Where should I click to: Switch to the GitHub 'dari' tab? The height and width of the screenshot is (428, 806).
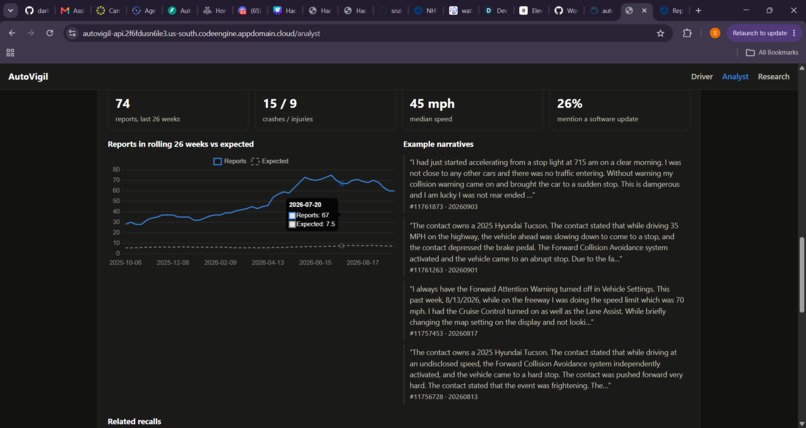click(37, 10)
